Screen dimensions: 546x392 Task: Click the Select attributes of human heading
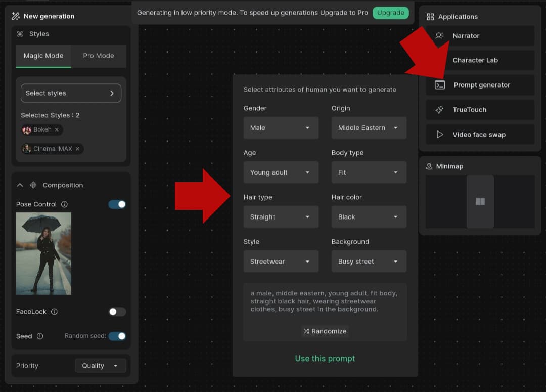(320, 90)
